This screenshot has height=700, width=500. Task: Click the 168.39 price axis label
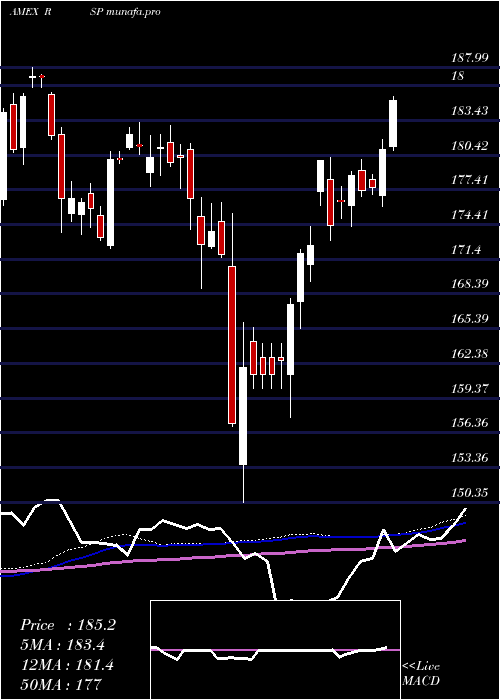point(470,284)
